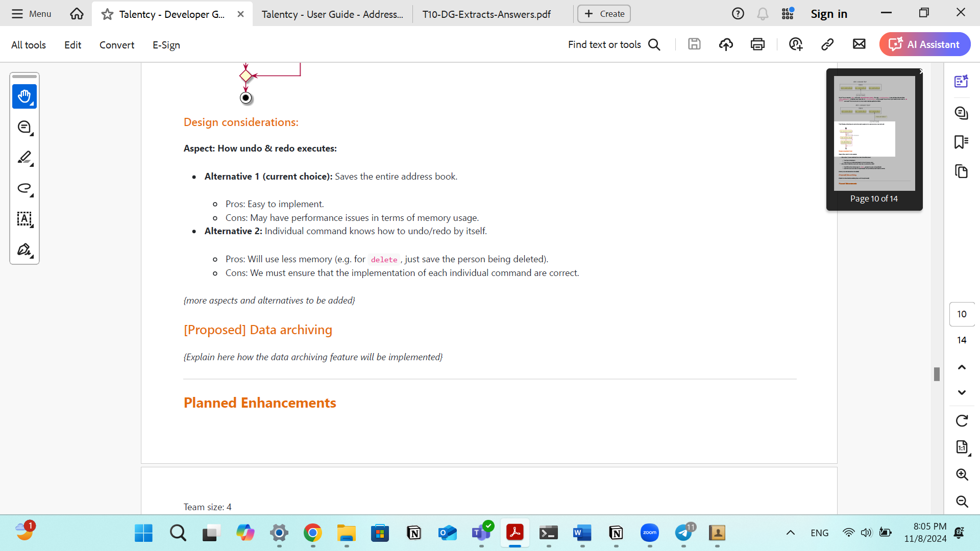
Task: Go to the next page arrow
Action: click(x=962, y=392)
